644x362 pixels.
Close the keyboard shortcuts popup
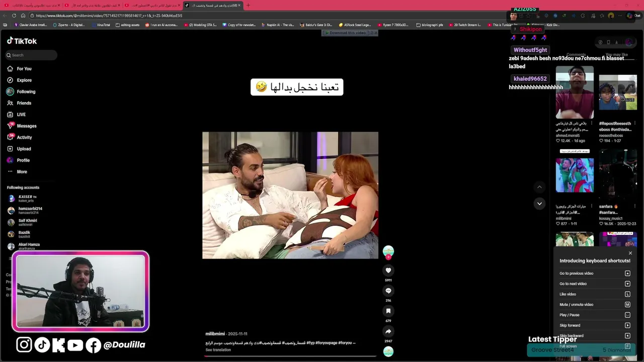point(630,253)
